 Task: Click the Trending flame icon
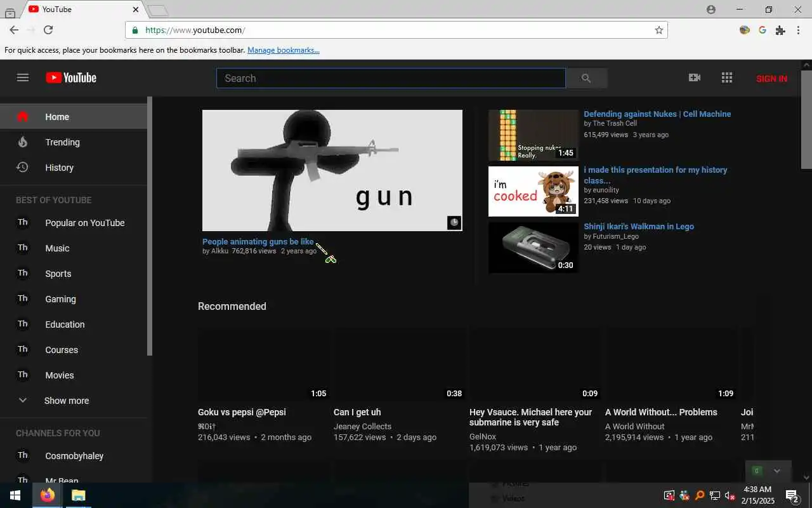pyautogui.click(x=23, y=142)
